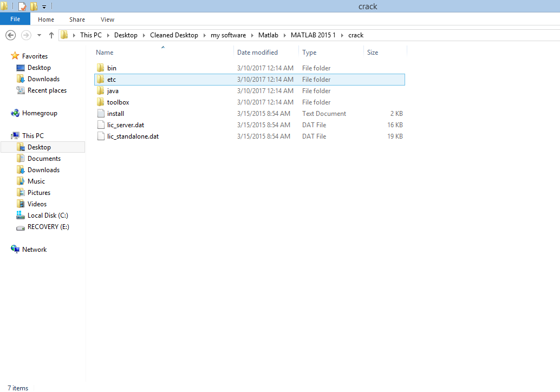Open Music folder in navigation pane
560x392 pixels.
[x=36, y=181]
